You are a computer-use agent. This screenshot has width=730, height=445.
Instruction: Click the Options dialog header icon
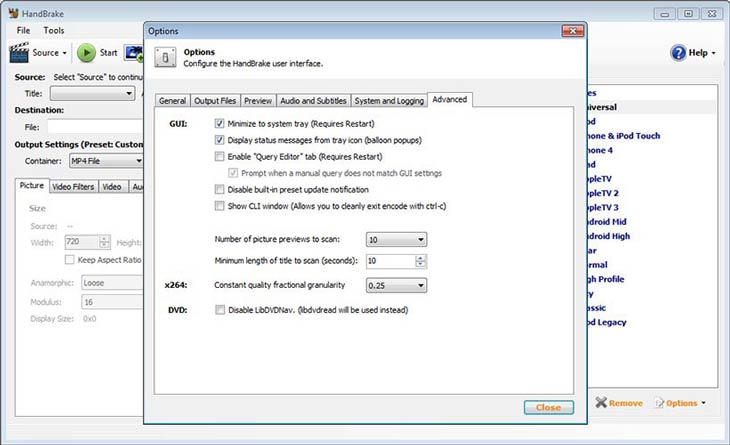tap(165, 58)
